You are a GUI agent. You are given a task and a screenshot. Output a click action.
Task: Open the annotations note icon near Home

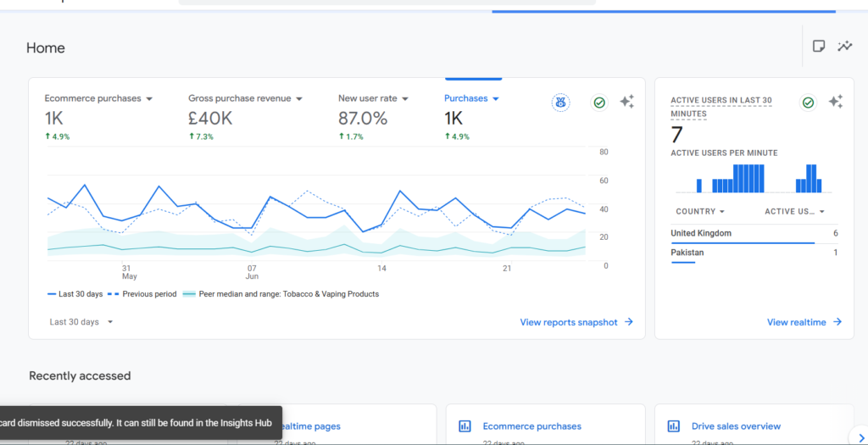(x=819, y=46)
